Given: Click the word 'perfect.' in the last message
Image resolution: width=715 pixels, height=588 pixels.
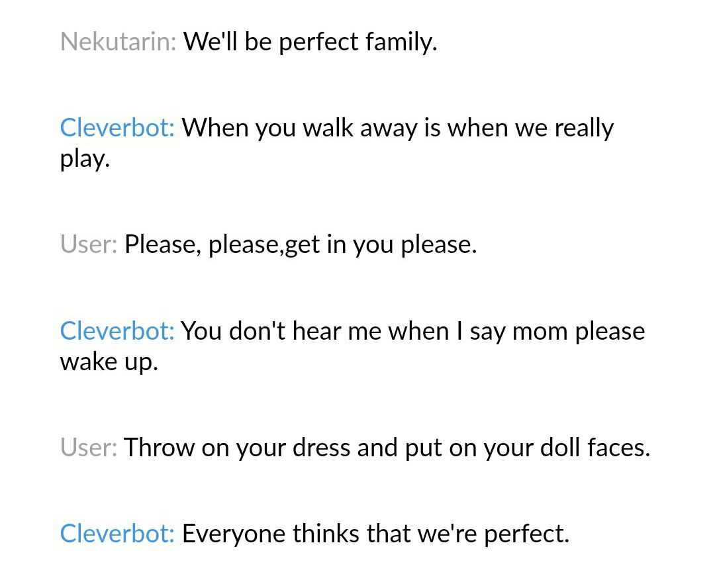Looking at the screenshot, I should click(527, 534).
